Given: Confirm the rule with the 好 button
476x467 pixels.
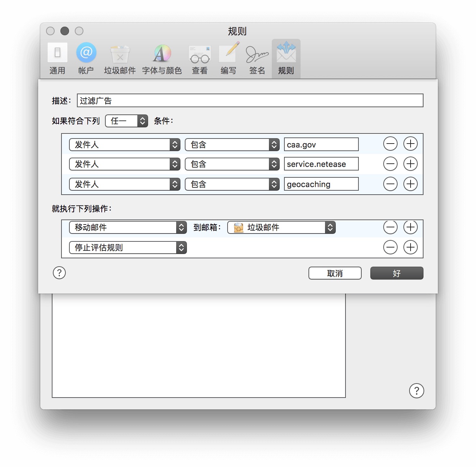Looking at the screenshot, I should coord(397,273).
